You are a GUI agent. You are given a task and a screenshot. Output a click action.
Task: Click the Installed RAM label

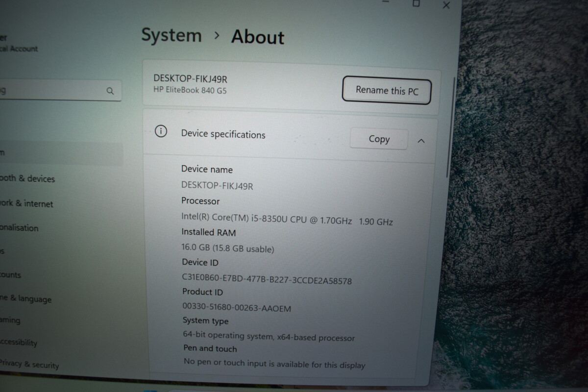(209, 232)
